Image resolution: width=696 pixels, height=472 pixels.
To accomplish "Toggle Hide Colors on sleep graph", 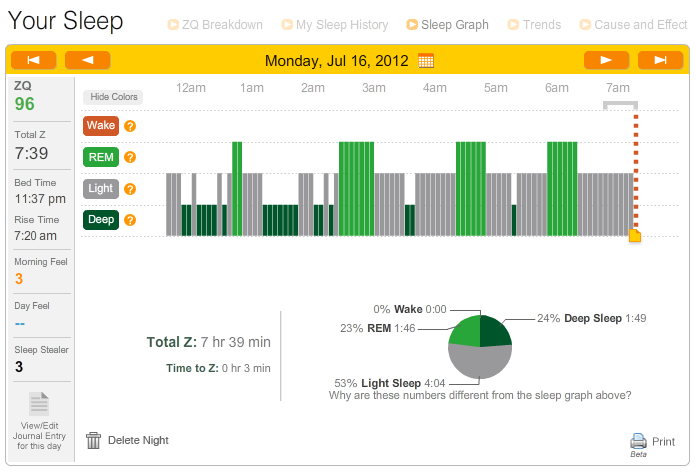I will tap(112, 97).
